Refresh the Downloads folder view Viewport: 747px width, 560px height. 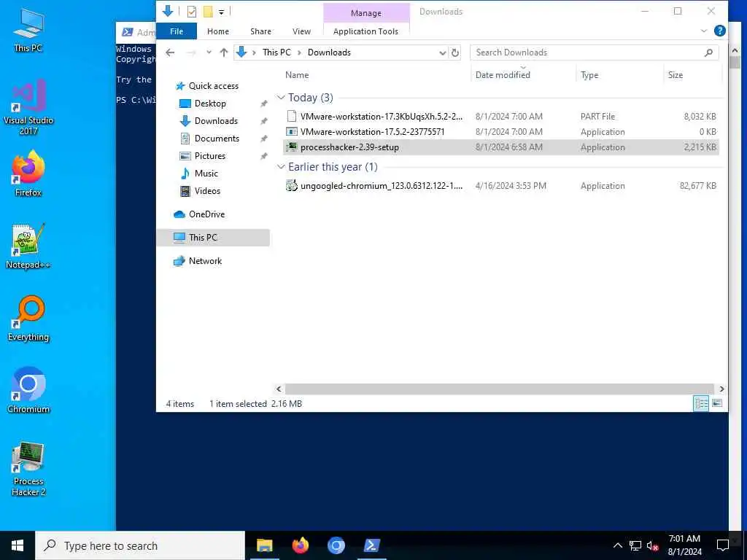point(455,52)
